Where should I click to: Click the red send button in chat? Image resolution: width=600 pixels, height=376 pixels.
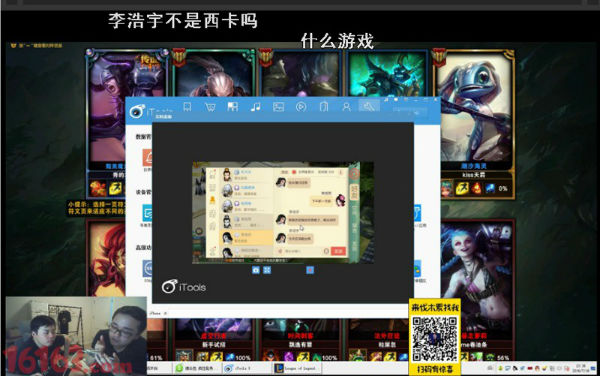pyautogui.click(x=338, y=251)
